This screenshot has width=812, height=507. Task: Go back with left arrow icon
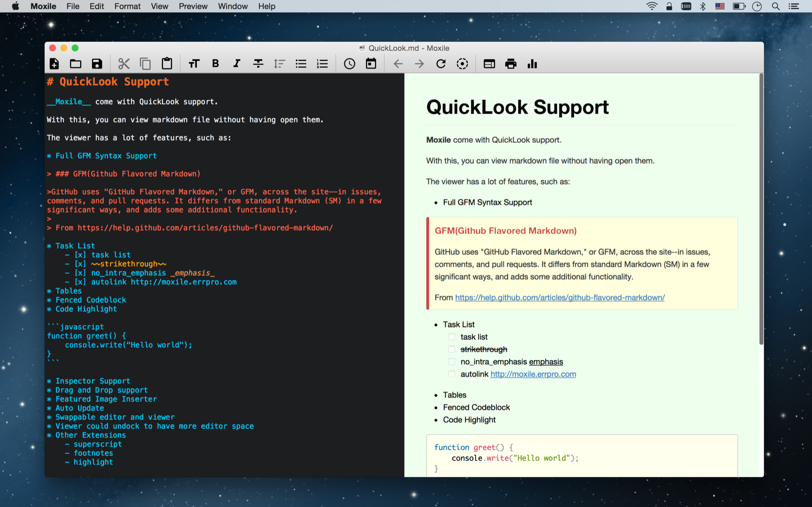398,63
